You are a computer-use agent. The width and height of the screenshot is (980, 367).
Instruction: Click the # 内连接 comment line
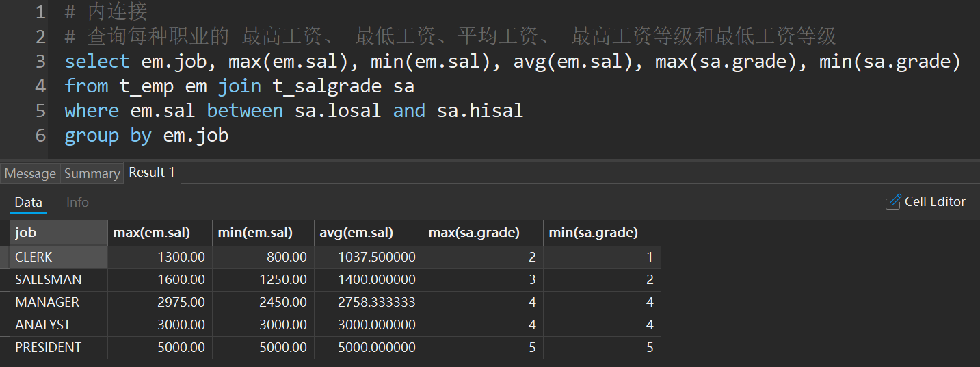tap(106, 12)
